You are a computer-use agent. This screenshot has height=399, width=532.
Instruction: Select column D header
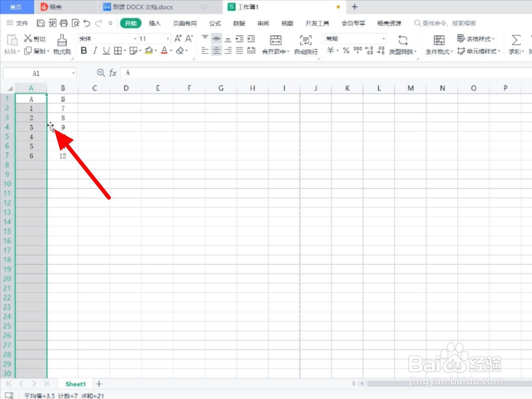click(x=126, y=88)
